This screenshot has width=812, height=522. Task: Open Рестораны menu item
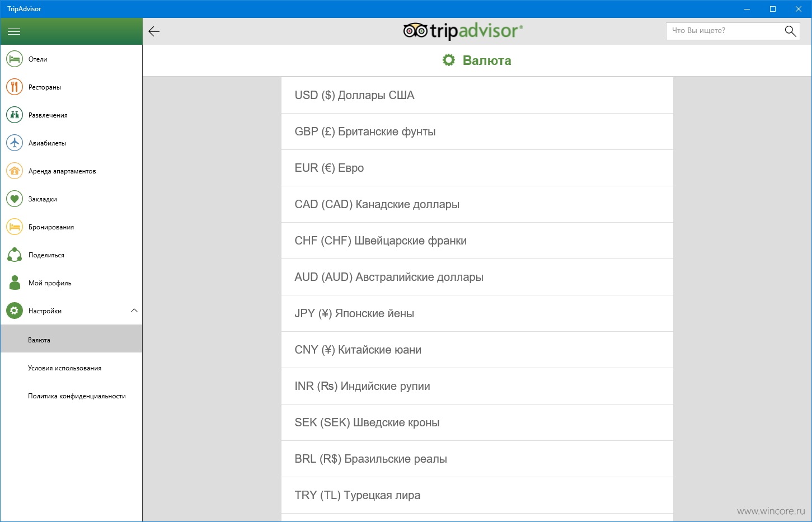pos(71,87)
